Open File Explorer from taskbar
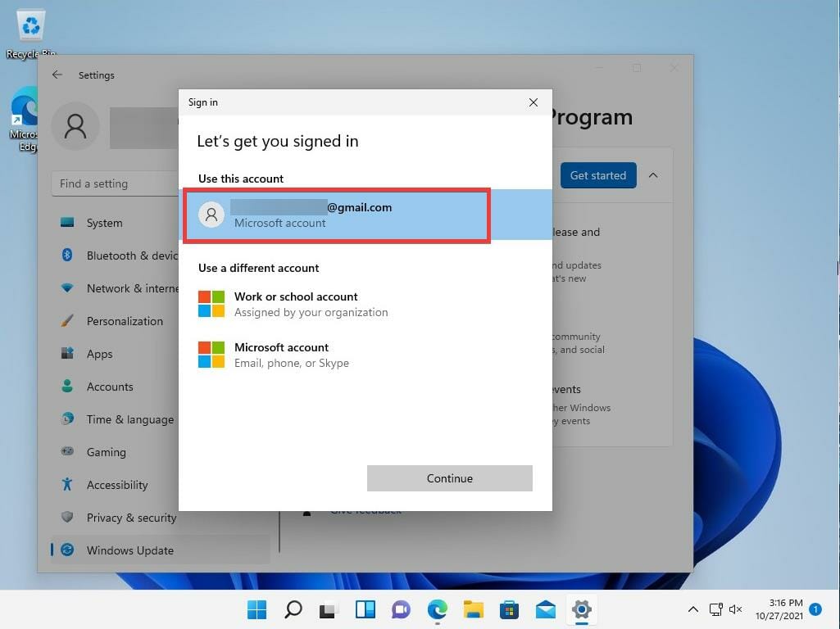 (x=473, y=609)
